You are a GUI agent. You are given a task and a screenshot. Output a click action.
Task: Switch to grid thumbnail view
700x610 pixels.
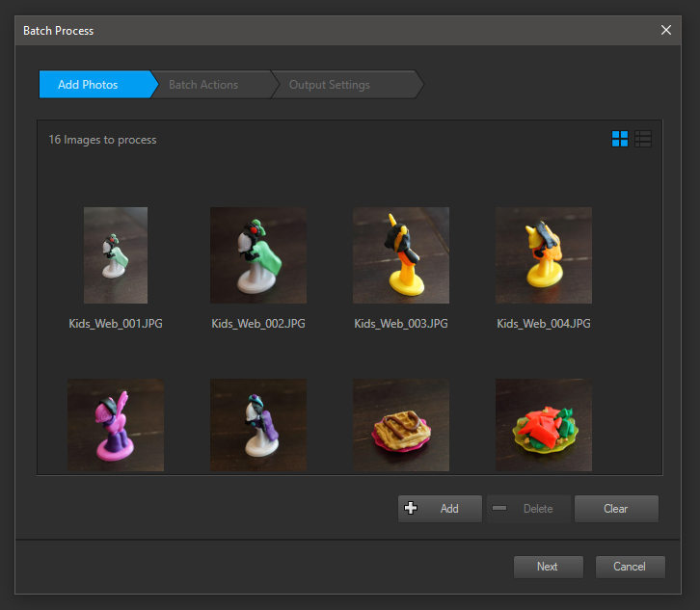click(620, 139)
